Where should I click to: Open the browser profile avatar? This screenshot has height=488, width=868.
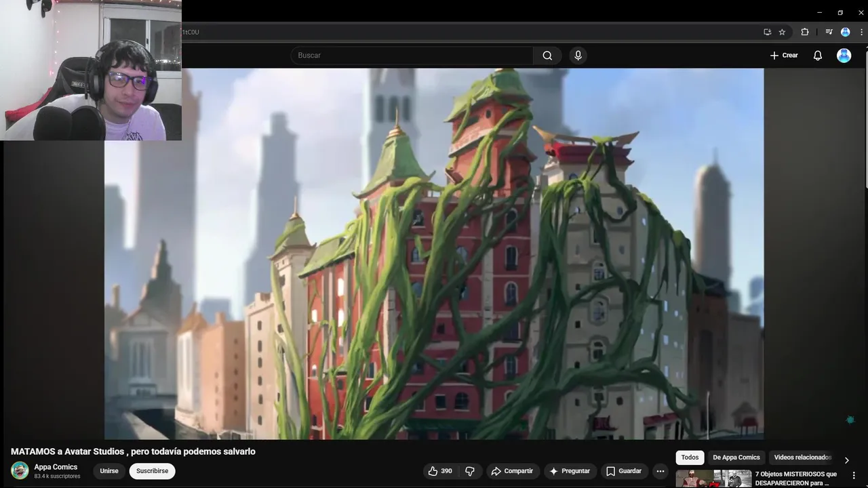click(845, 32)
